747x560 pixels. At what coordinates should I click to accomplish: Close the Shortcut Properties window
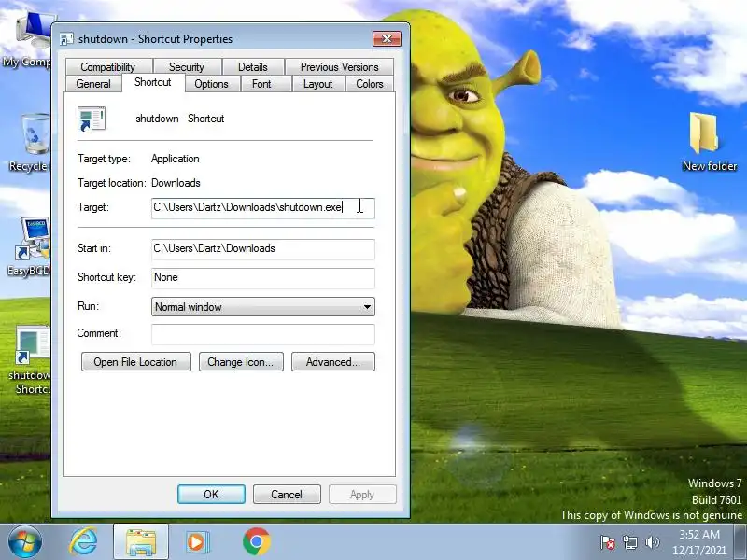point(387,38)
